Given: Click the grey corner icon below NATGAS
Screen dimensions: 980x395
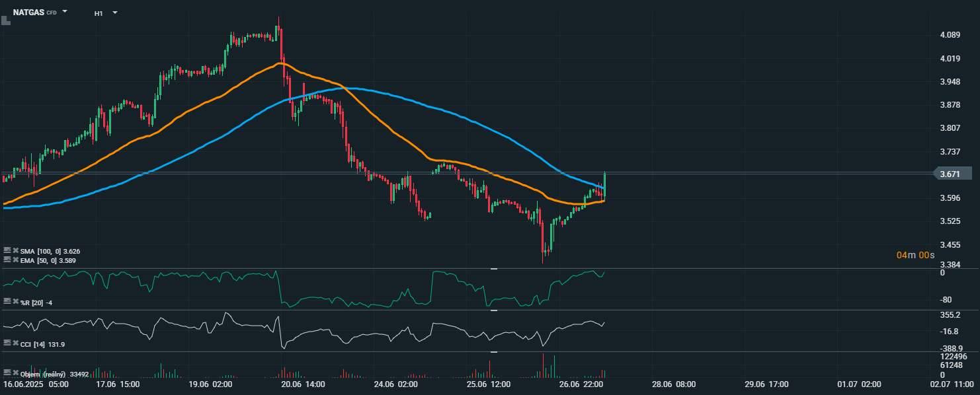Looking at the screenshot, I should (5, 20).
